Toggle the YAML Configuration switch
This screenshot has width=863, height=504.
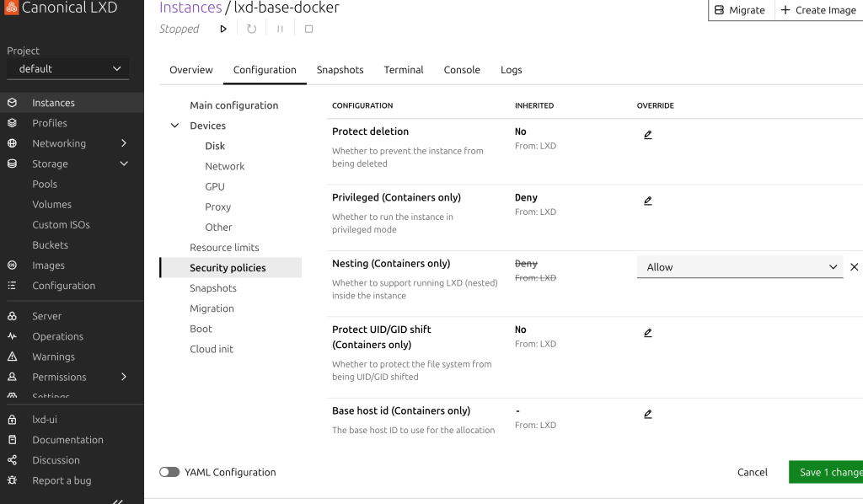tap(169, 472)
